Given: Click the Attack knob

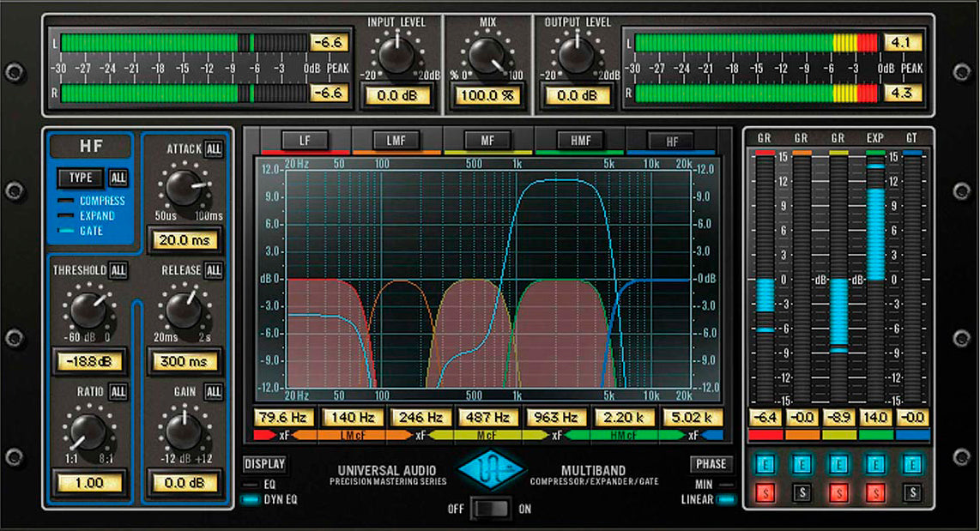Looking at the screenshot, I should pos(184,188).
